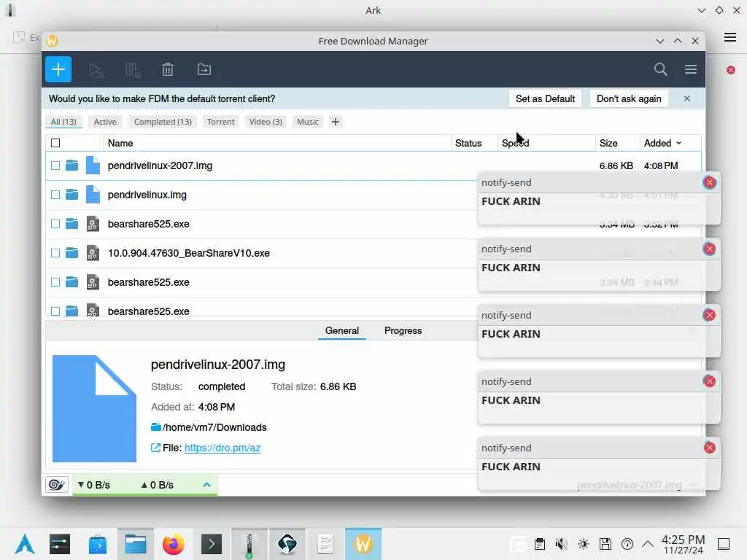
Task: Open search with the magnifier icon
Action: pyautogui.click(x=660, y=69)
